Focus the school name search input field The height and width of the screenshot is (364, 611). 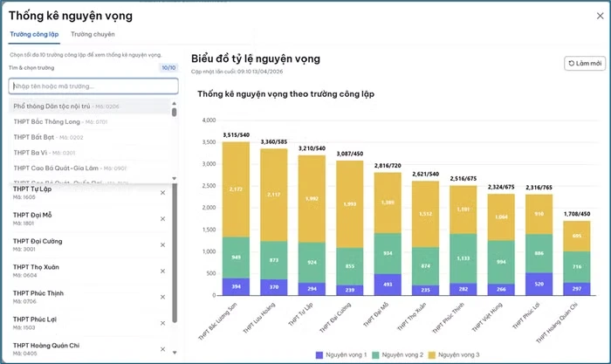point(93,86)
